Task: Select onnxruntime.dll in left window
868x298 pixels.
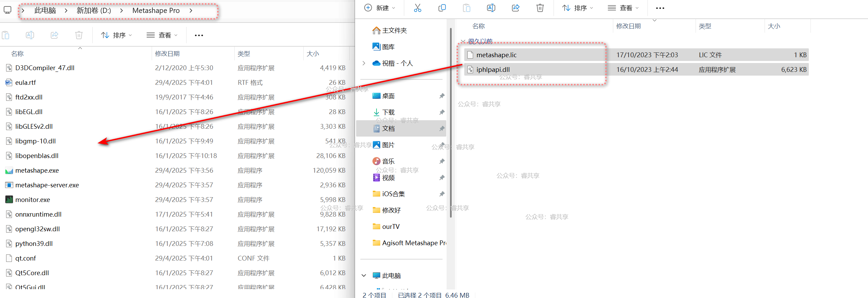Action: point(38,214)
